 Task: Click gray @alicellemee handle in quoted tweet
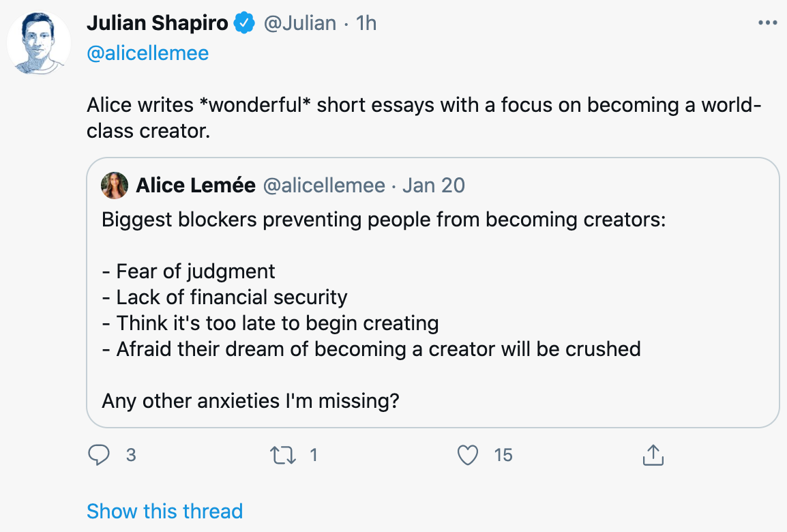pyautogui.click(x=324, y=185)
